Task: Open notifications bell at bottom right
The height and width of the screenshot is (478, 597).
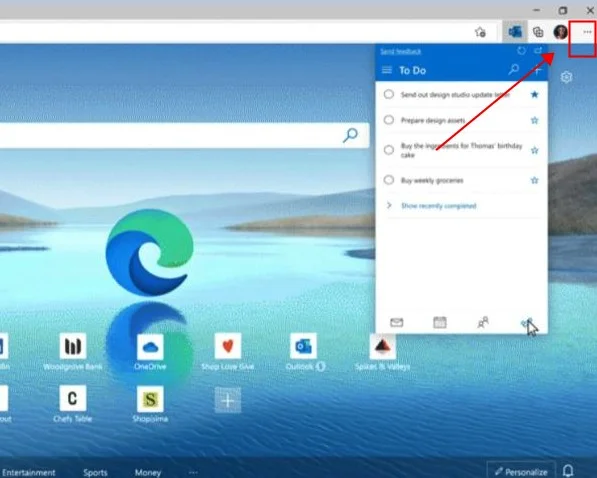Action: [x=568, y=471]
